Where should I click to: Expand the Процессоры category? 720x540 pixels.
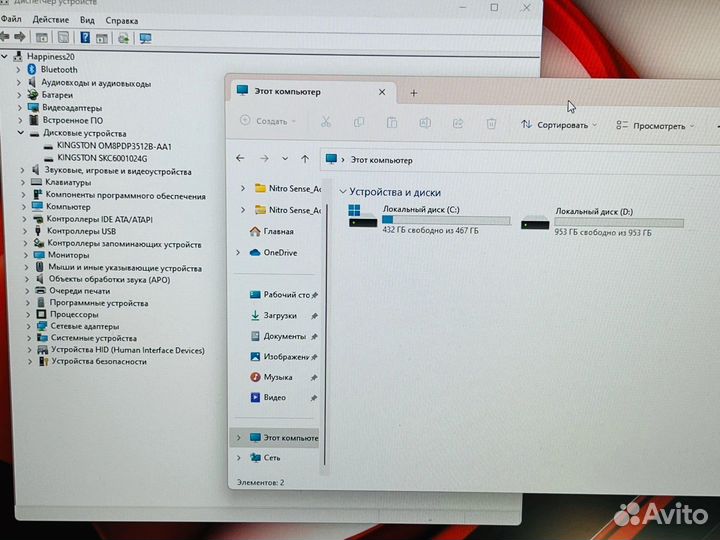pos(28,315)
